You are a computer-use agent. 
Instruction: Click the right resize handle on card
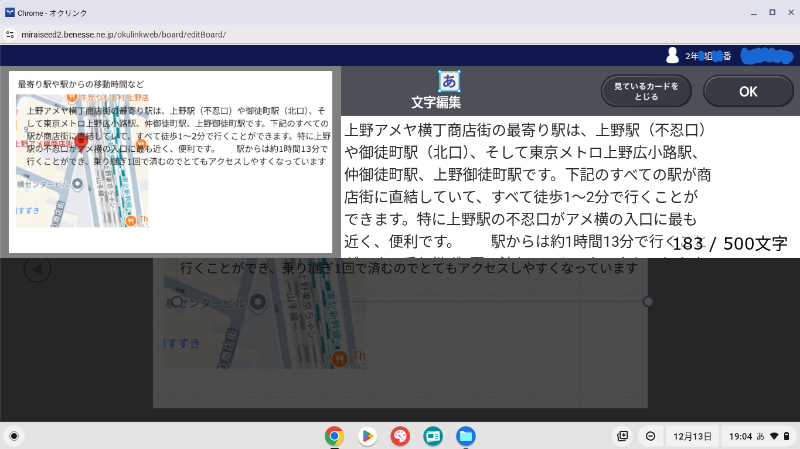(648, 301)
